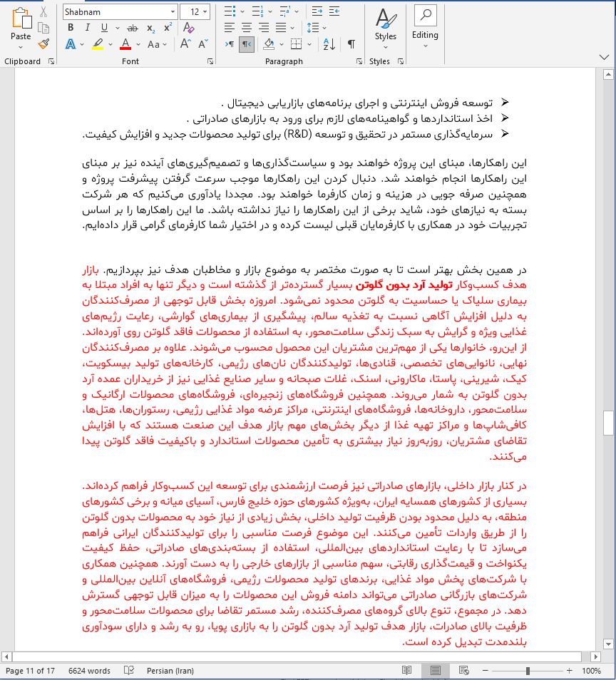This screenshot has width=616, height=680.
Task: Click the zoom slider handle
Action: 528,671
